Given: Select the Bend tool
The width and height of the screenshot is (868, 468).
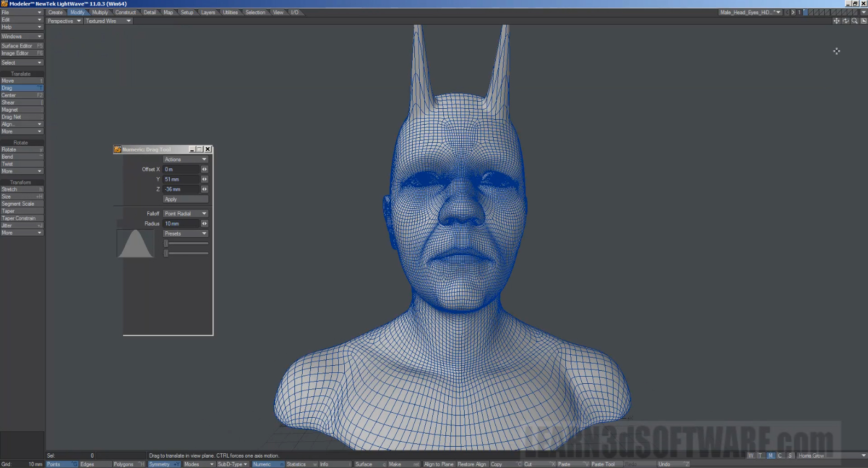Looking at the screenshot, I should 22,157.
